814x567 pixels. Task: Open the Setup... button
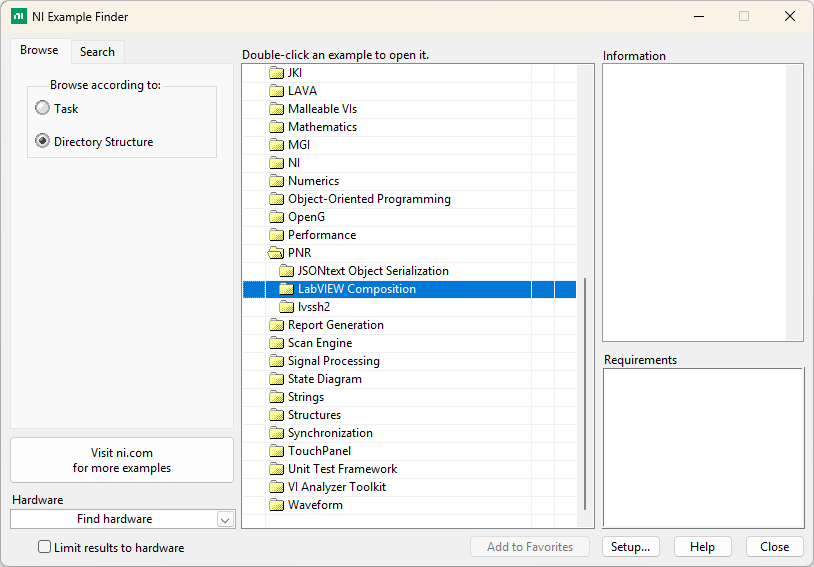point(631,547)
